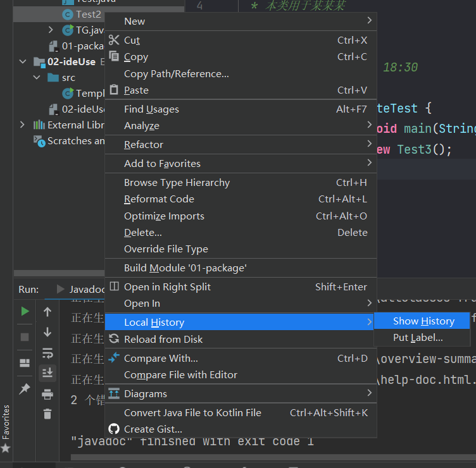Expand External Libraries node
Viewport: 476px width, 468px height.
[22, 125]
